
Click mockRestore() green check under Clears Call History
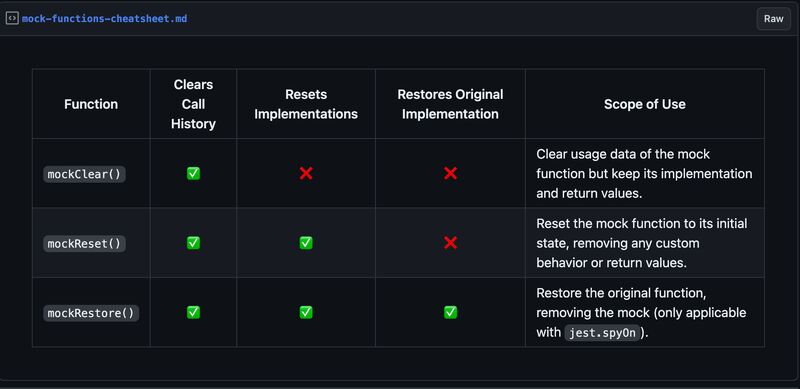(193, 312)
